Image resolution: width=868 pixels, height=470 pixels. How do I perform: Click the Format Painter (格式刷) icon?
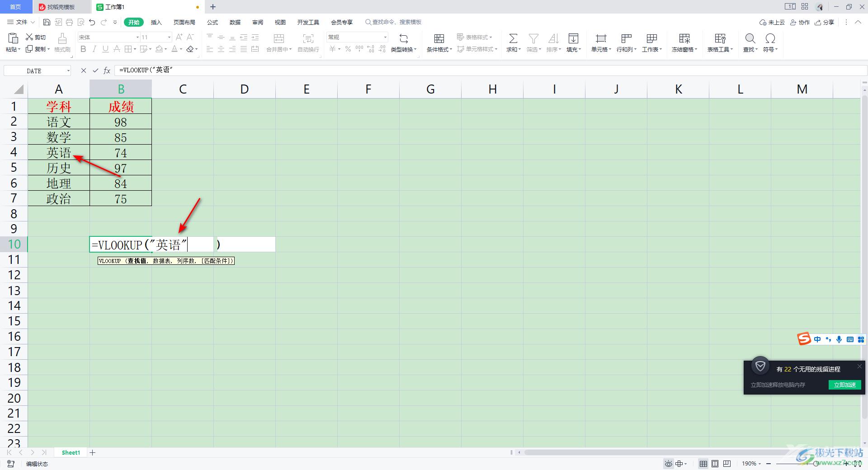pyautogui.click(x=62, y=38)
